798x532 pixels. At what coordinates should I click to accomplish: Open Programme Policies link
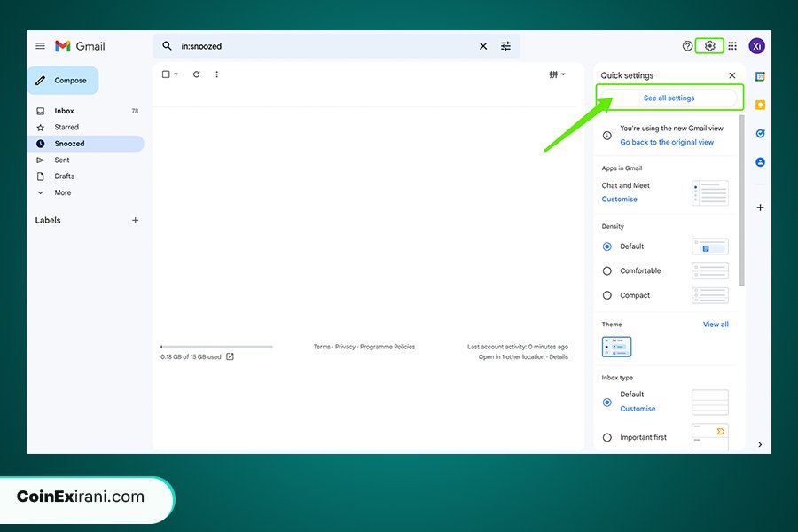pos(387,347)
